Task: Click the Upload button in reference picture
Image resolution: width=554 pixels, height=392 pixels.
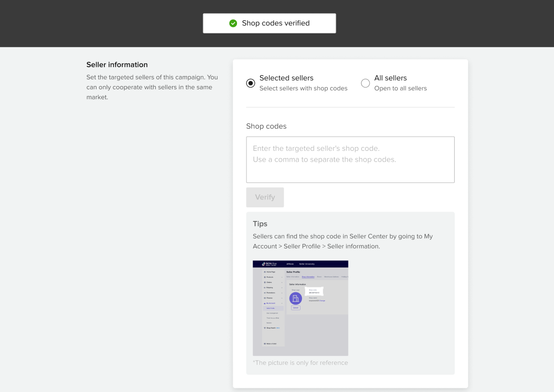Action: [295, 308]
